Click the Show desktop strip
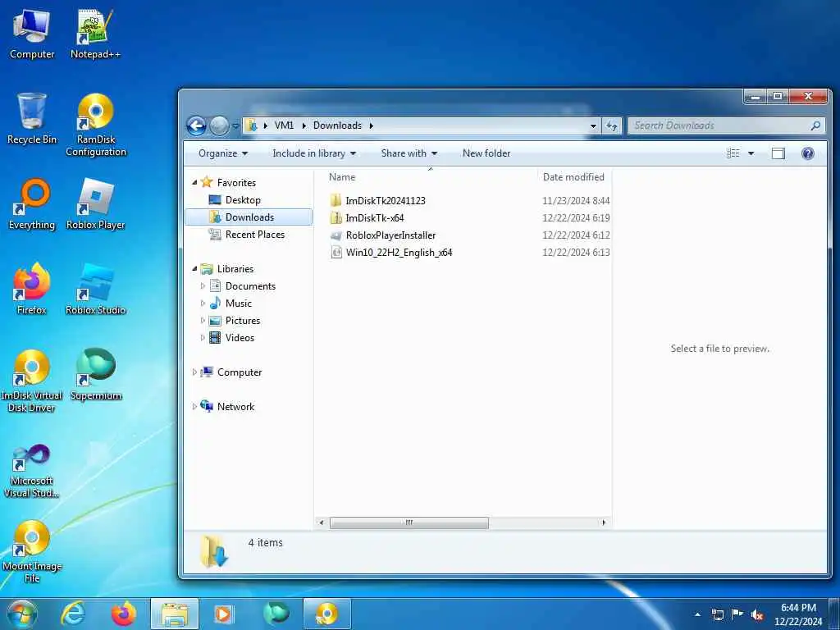Screen dimensions: 840x630 point(834,614)
